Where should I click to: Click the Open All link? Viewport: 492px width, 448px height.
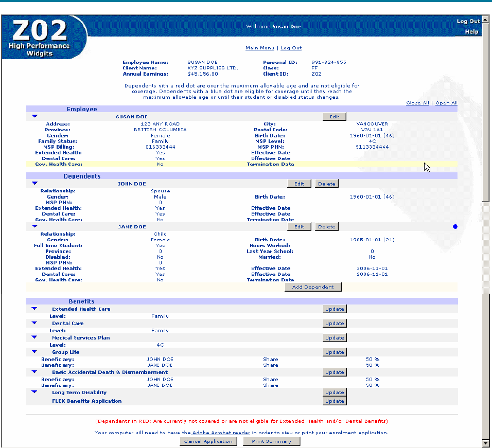(446, 103)
